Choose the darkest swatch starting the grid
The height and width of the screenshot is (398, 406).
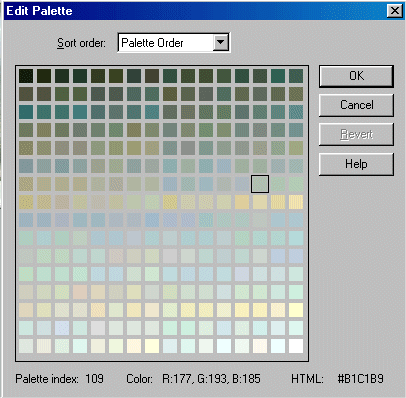(x=26, y=76)
